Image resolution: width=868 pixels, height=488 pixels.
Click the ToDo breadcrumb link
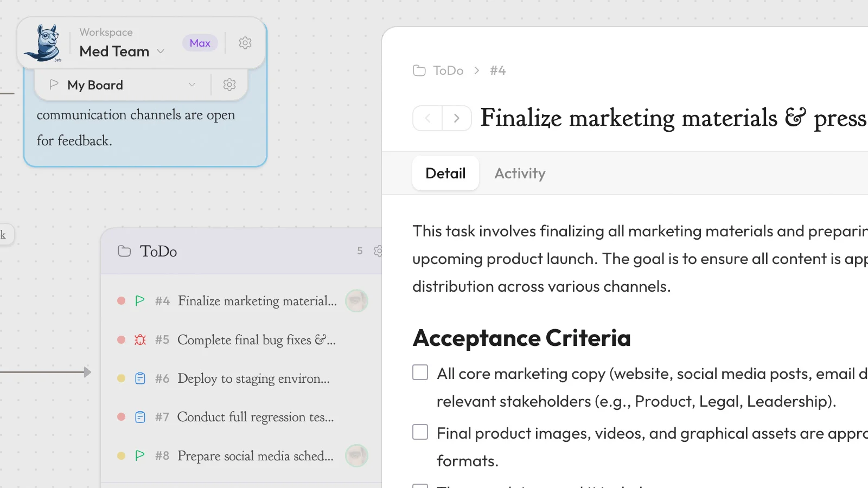point(448,70)
